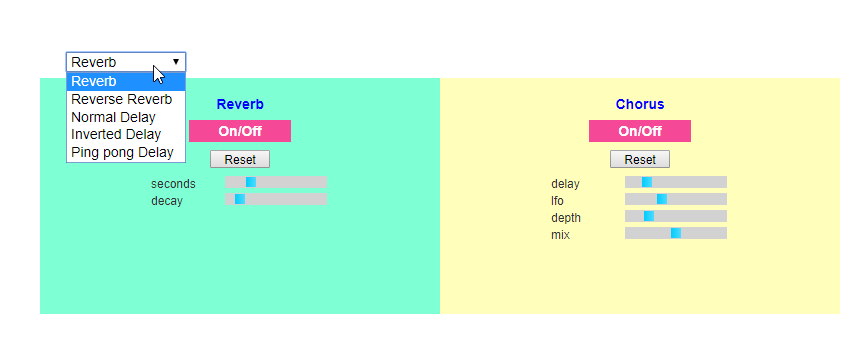
Task: Click the Reset button under Chorus
Action: (x=640, y=159)
